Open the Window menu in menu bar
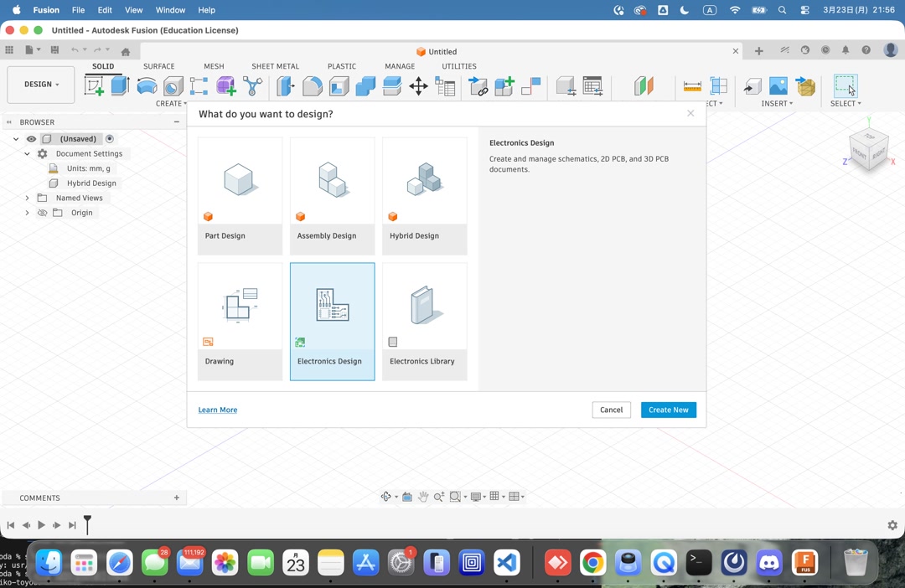Screen dimensions: 905x588 (170, 10)
